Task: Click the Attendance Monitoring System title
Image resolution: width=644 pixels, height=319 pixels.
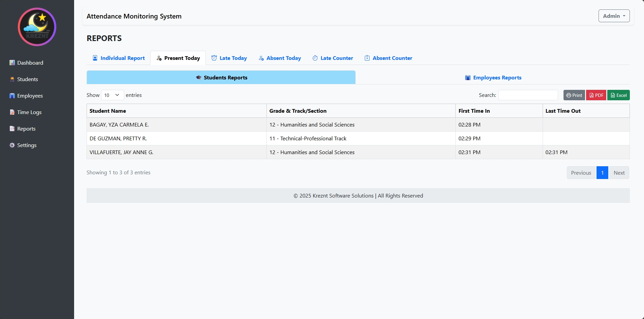Action: click(134, 16)
